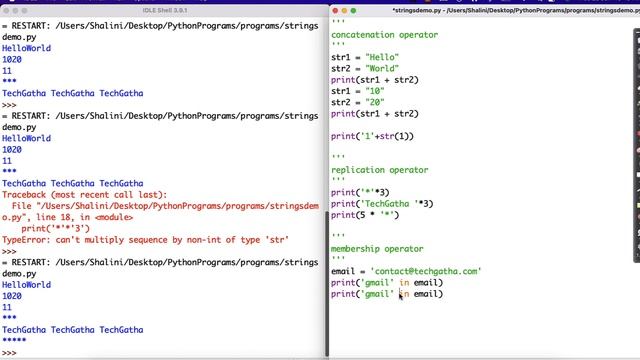Place cursor on 'membership operator' comment
Image resolution: width=640 pixels, height=360 pixels.
click(377, 249)
